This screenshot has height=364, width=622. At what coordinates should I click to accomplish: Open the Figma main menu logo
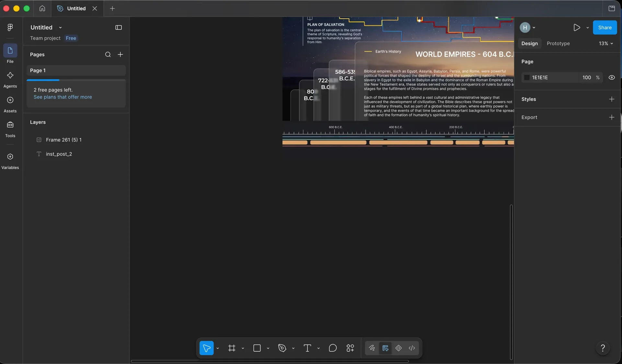click(x=10, y=28)
